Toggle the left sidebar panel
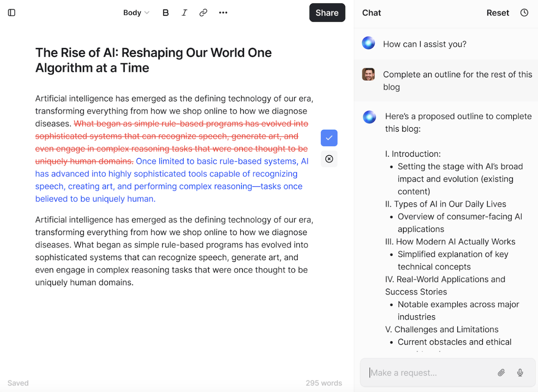 [x=11, y=12]
